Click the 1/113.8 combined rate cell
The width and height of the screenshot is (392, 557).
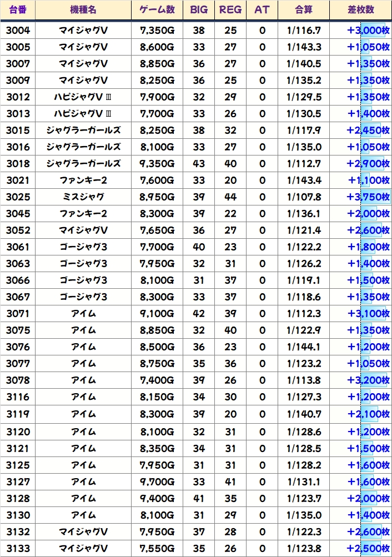304,380
